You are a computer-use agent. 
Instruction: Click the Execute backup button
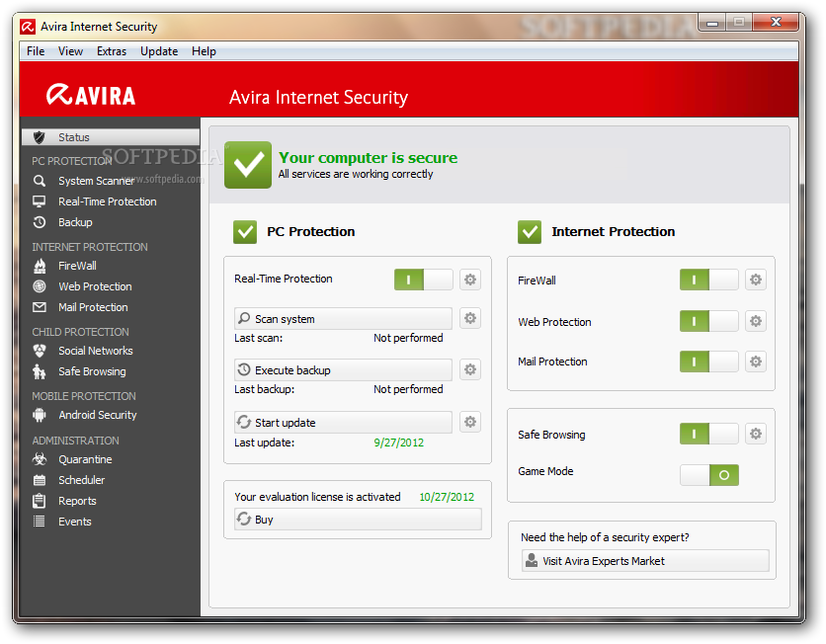343,370
